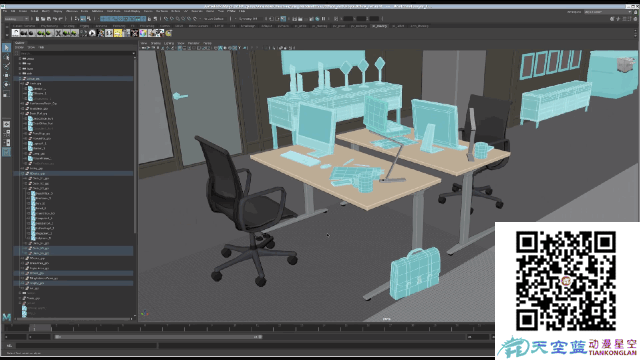Toggle MEL script language button on command line
This screenshot has height=360, width=640.
(9, 346)
